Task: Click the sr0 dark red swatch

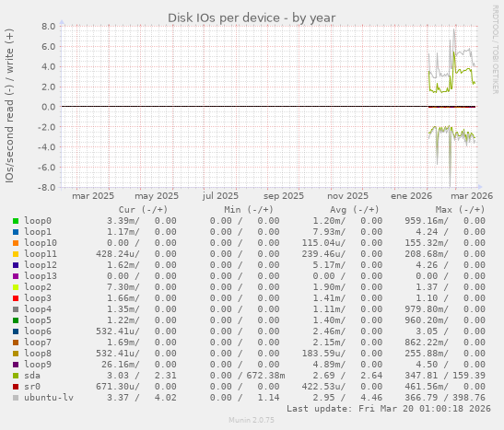Action: coord(16,387)
